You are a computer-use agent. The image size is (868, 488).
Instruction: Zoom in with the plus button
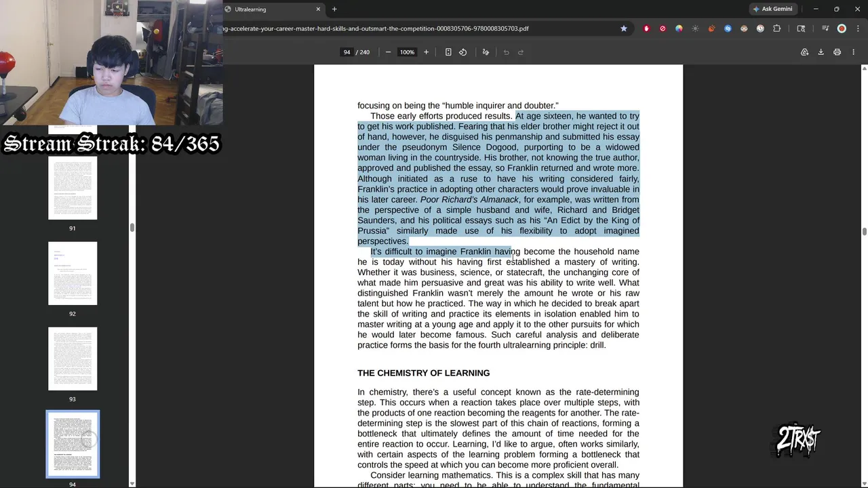(426, 52)
